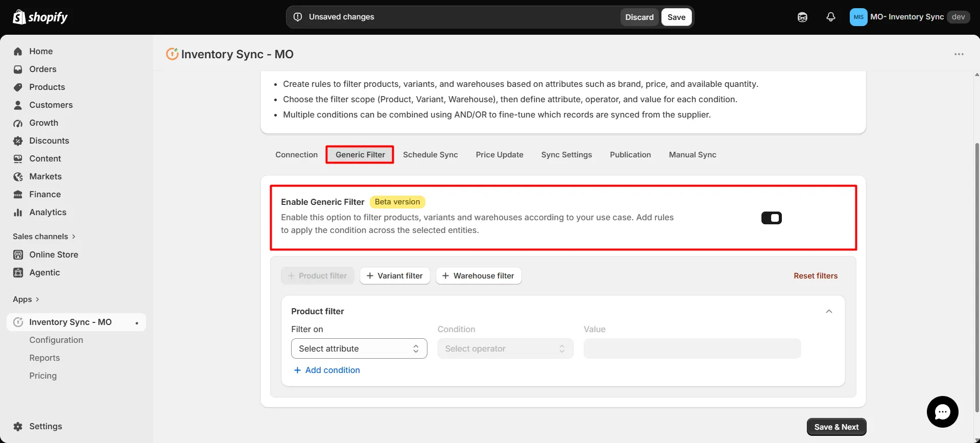This screenshot has width=980, height=443.
Task: Click the Discounts badge icon
Action: 18,141
